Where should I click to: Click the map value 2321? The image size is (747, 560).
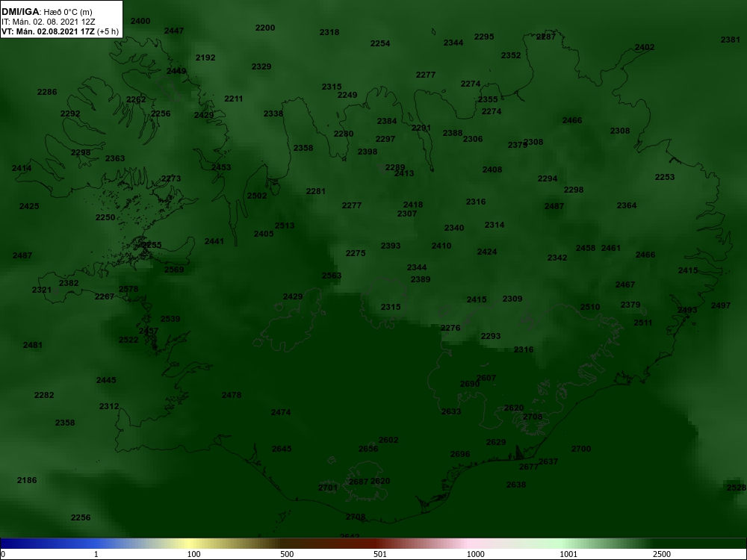pyautogui.click(x=42, y=290)
